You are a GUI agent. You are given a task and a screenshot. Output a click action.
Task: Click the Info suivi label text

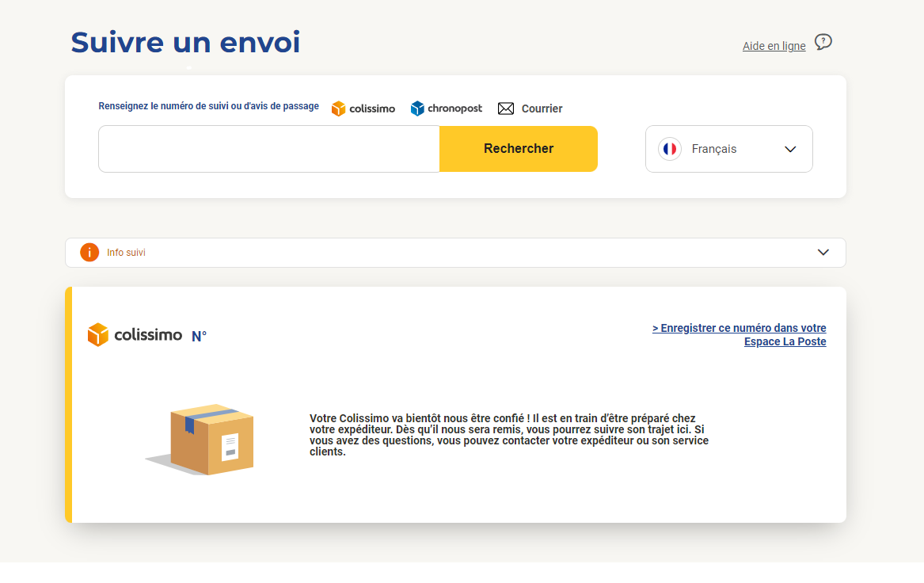tap(126, 253)
